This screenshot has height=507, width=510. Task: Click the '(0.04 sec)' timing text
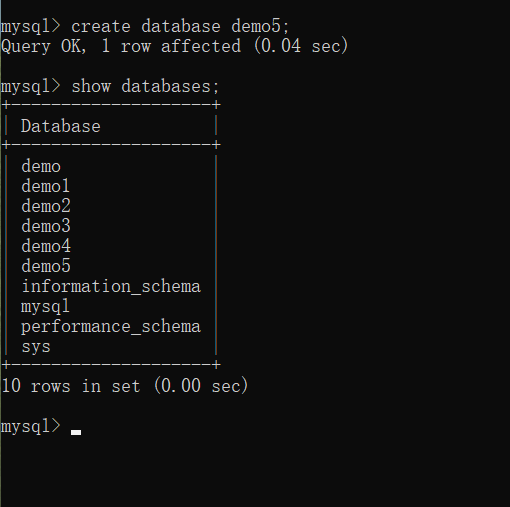pos(301,46)
